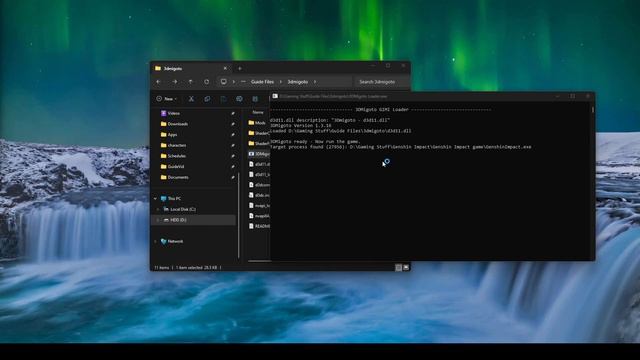640x360 pixels.
Task: Unpin Apps using its pin icon
Action: point(233,135)
